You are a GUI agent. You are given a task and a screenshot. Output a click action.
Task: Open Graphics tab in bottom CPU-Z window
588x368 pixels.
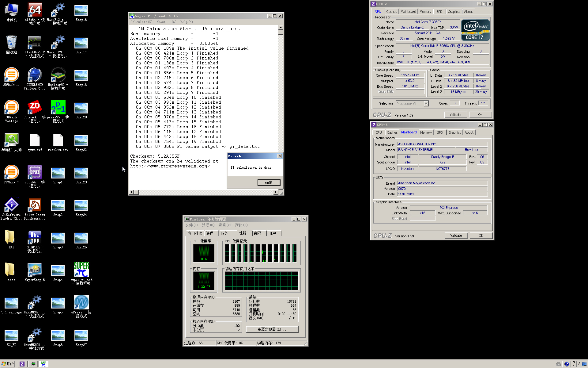click(x=454, y=132)
